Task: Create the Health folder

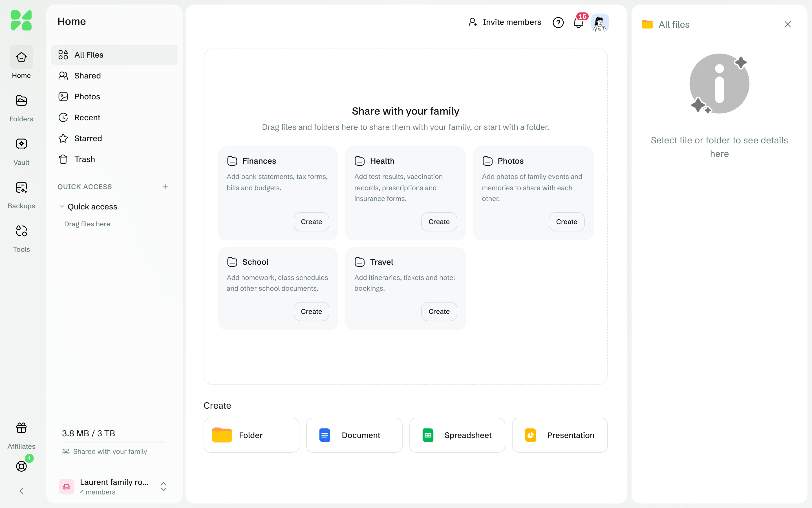Action: pyautogui.click(x=439, y=222)
